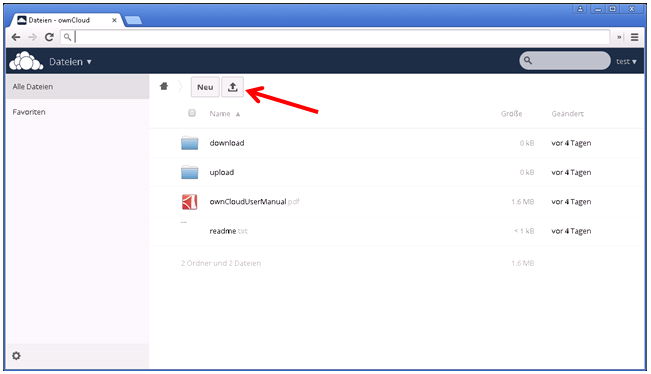Open the home folder icon in breadcrumb

coord(164,86)
